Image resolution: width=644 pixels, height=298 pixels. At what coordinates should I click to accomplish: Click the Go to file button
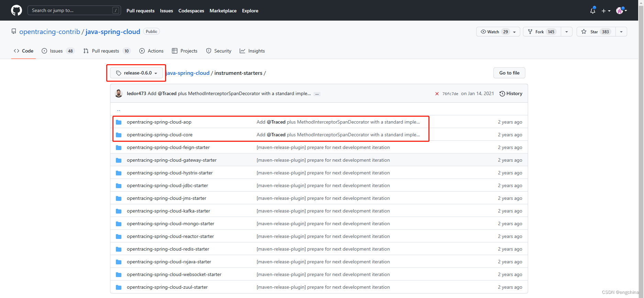[x=509, y=73]
